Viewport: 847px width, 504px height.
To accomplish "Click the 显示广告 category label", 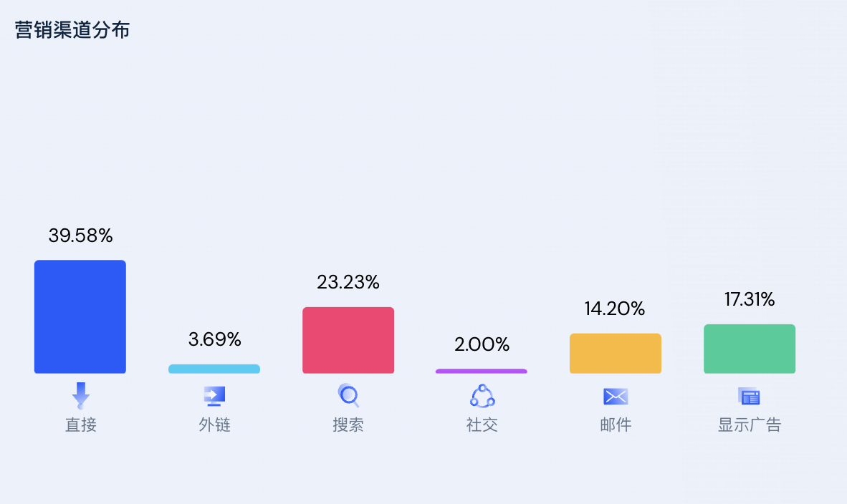I will coord(750,425).
